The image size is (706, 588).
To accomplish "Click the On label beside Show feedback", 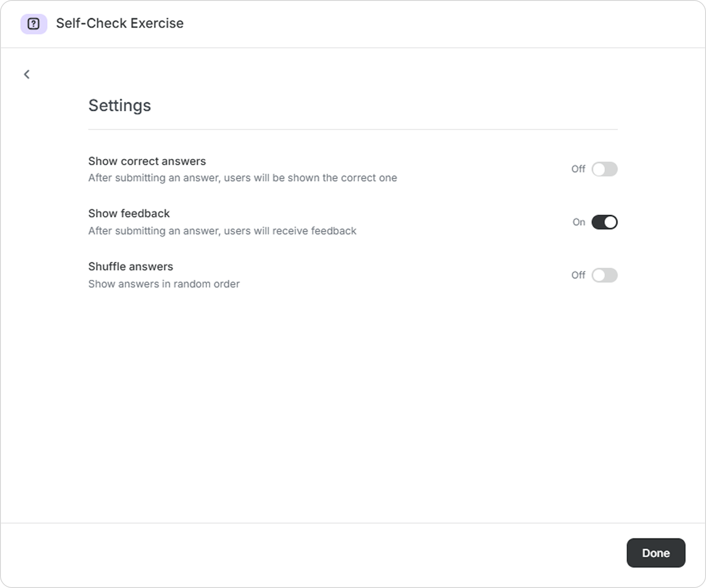I will [x=578, y=222].
